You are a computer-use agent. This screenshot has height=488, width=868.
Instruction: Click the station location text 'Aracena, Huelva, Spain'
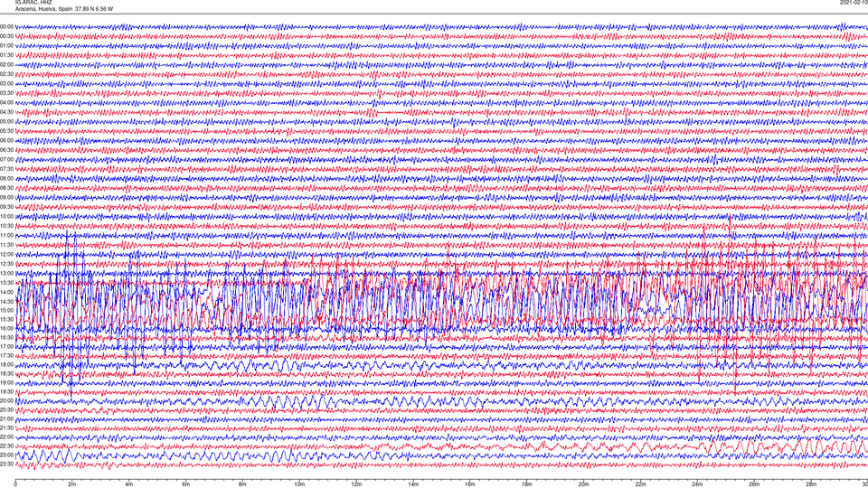point(43,9)
